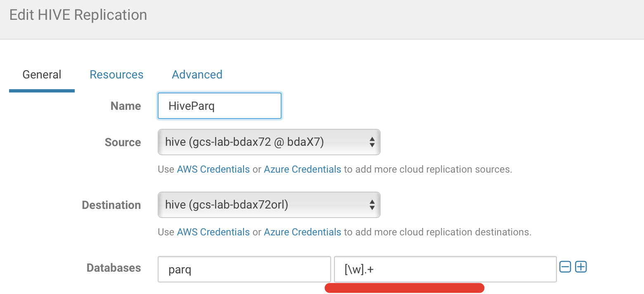Screen dimensions: 644x294
Task: Open the Source hive cluster dropdown
Action: 269,142
